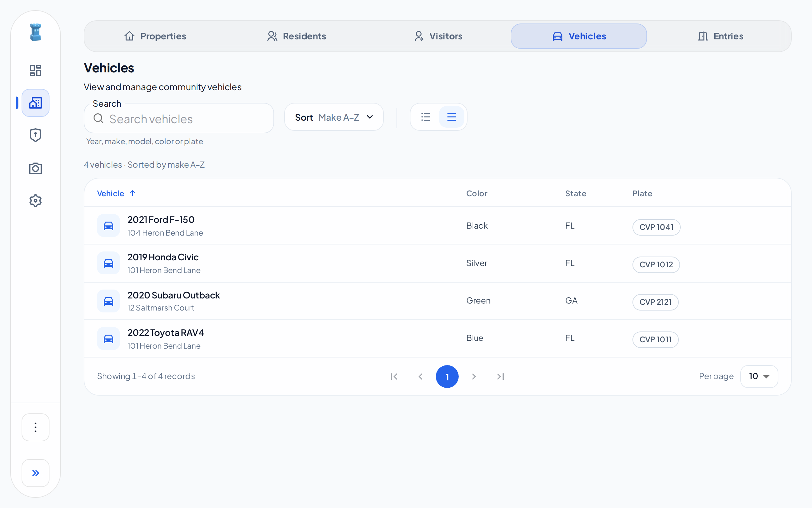Expand sidebar with double-chevron button
The width and height of the screenshot is (812, 508).
tap(36, 473)
